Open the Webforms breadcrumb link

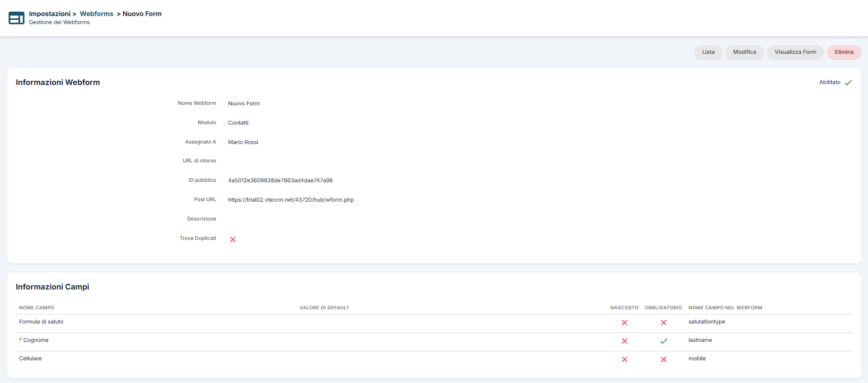(x=96, y=14)
